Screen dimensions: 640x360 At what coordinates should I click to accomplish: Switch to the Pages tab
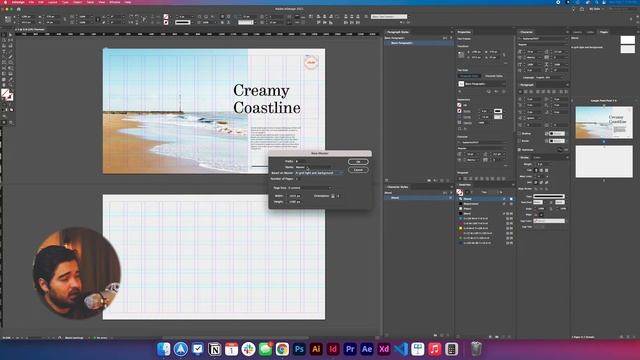(x=604, y=32)
